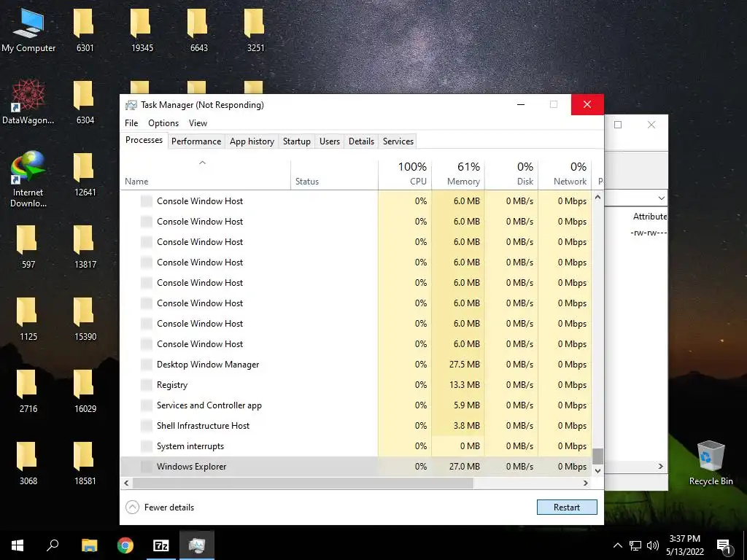Image resolution: width=747 pixels, height=560 pixels.
Task: Open the My Computer desktop icon
Action: coord(28,29)
